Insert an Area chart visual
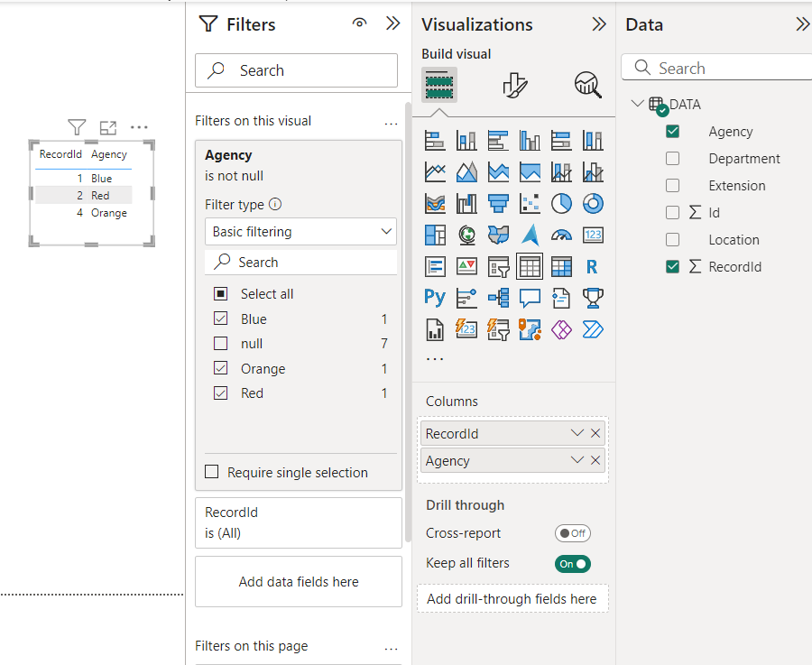The height and width of the screenshot is (665, 812). click(x=466, y=172)
